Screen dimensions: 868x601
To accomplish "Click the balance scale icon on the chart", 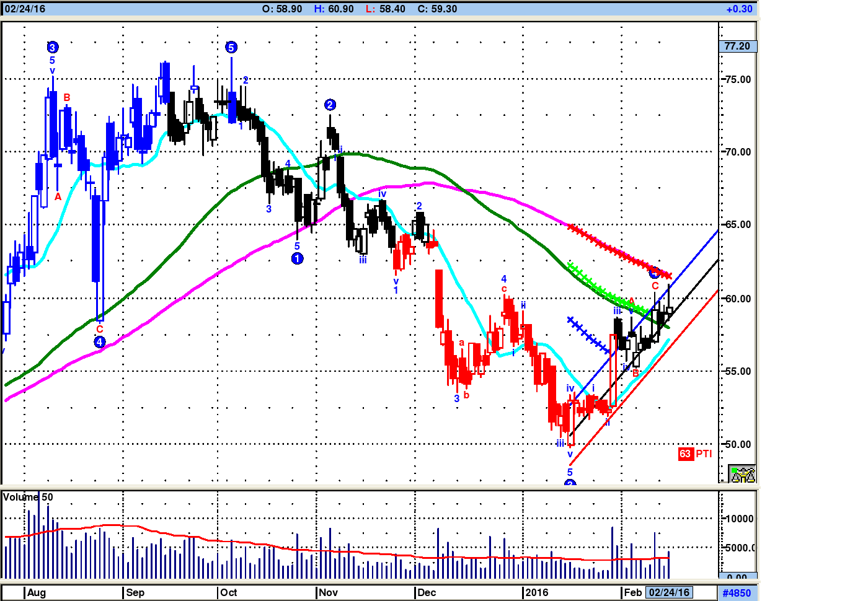I will pos(742,474).
